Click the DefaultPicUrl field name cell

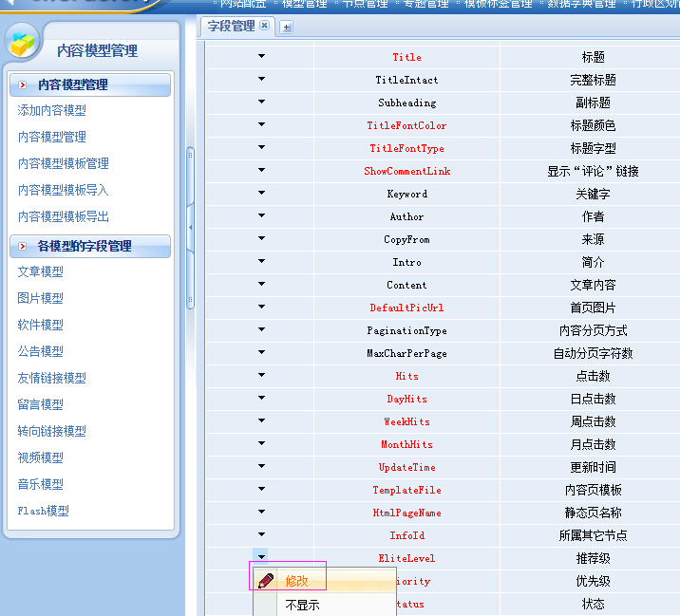pyautogui.click(x=406, y=308)
